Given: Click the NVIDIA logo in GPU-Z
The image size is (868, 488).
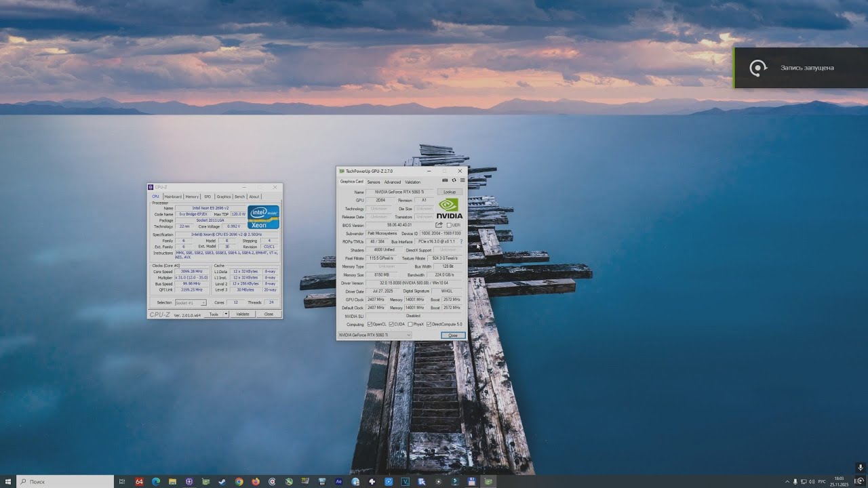Looking at the screenshot, I should pos(450,208).
